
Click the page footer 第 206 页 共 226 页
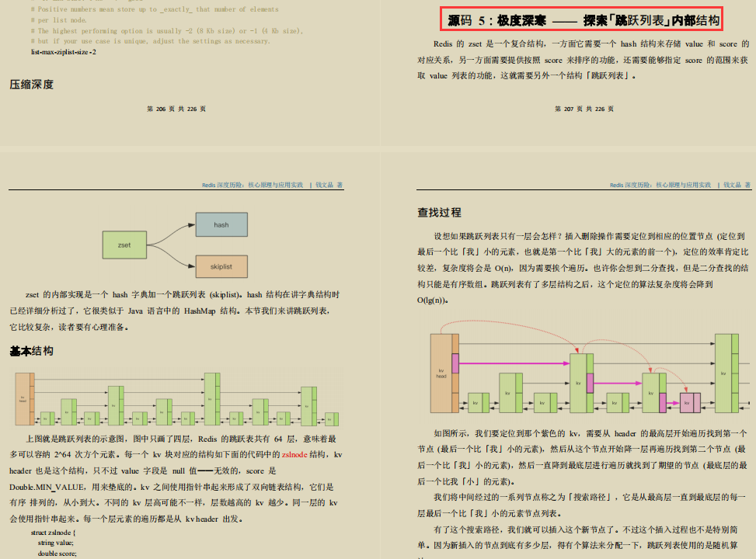[176, 109]
